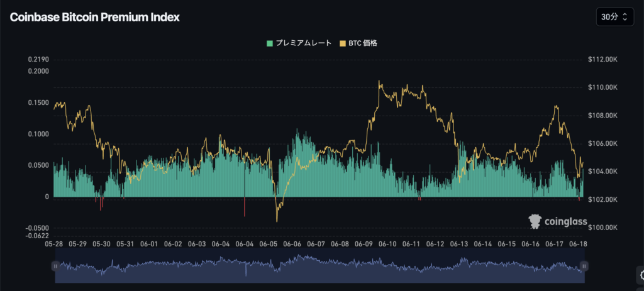Click the 06-02 date label
This screenshot has width=644, height=291.
point(173,244)
